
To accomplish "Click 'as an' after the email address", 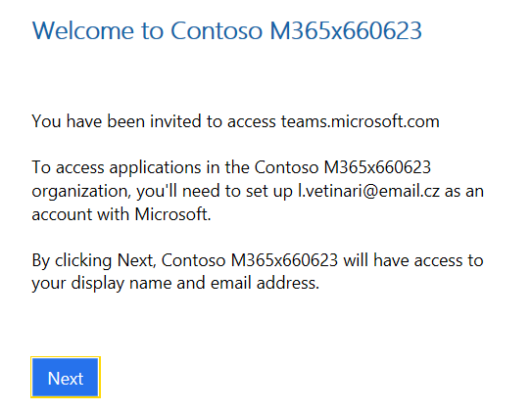I will [464, 191].
